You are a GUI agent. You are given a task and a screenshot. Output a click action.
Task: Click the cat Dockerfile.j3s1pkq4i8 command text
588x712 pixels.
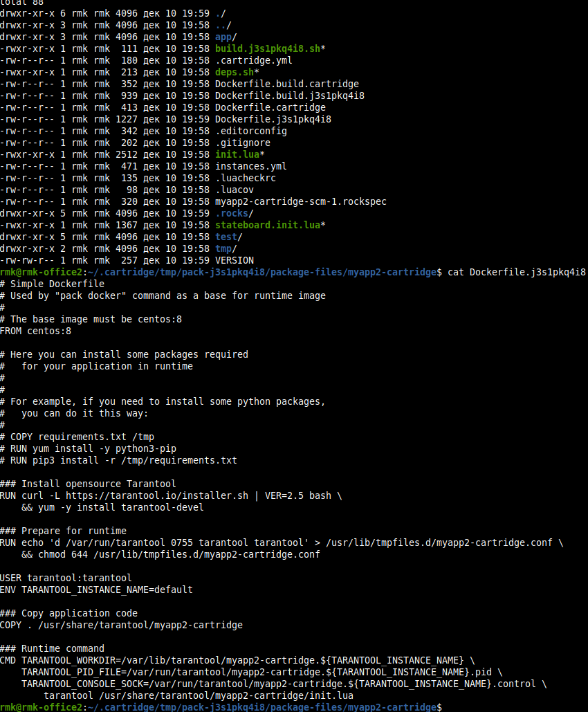coord(517,273)
